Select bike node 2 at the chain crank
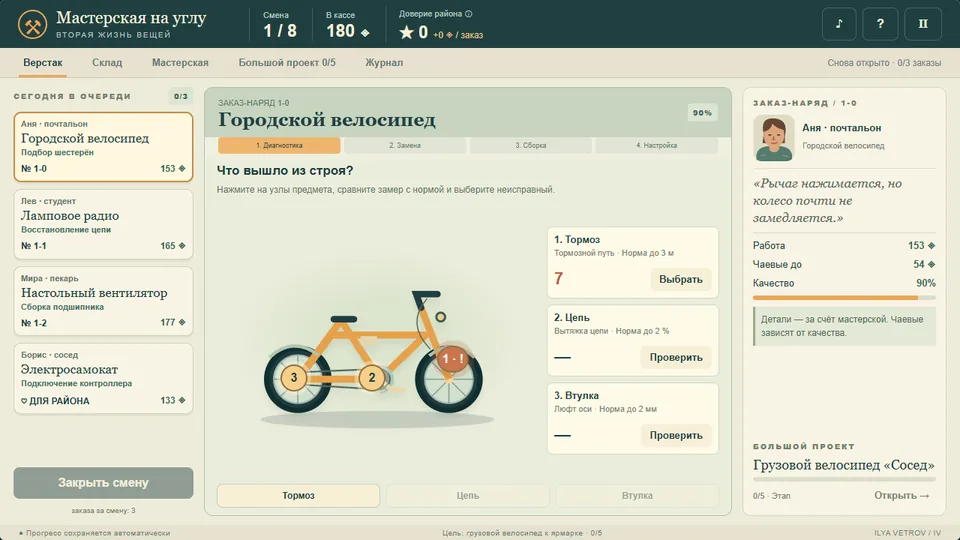The height and width of the screenshot is (540, 960). 372,378
